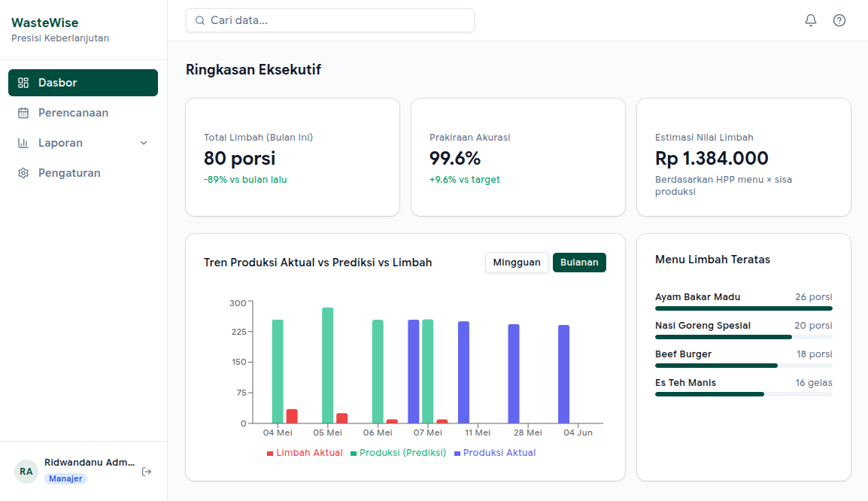Open the help question mark icon
Viewport: 868px width, 501px height.
tap(839, 20)
